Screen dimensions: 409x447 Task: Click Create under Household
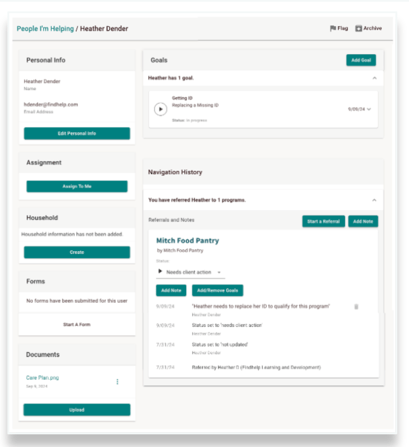click(x=77, y=252)
